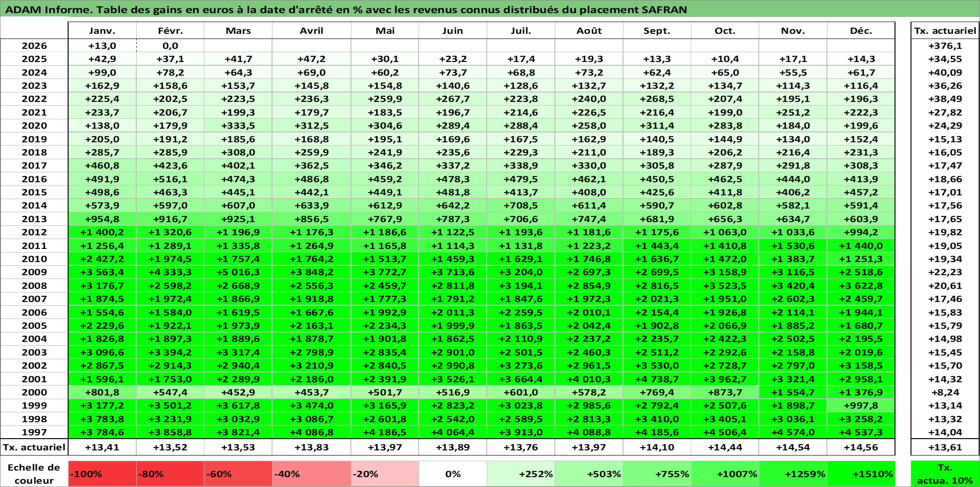Click the +994,2 value for December 2012
Screen dimensions: 980x487
[x=861, y=232]
